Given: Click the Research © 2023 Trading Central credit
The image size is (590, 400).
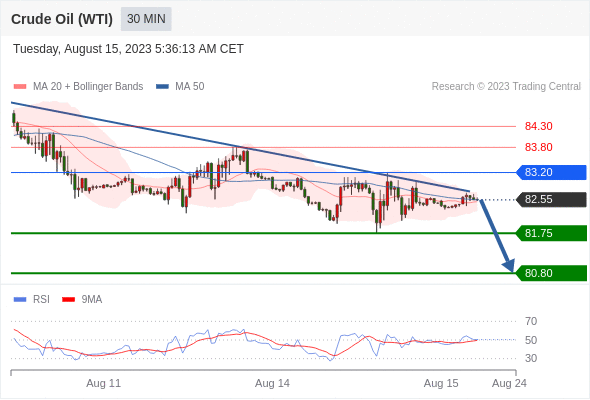Looking at the screenshot, I should pos(506,87).
